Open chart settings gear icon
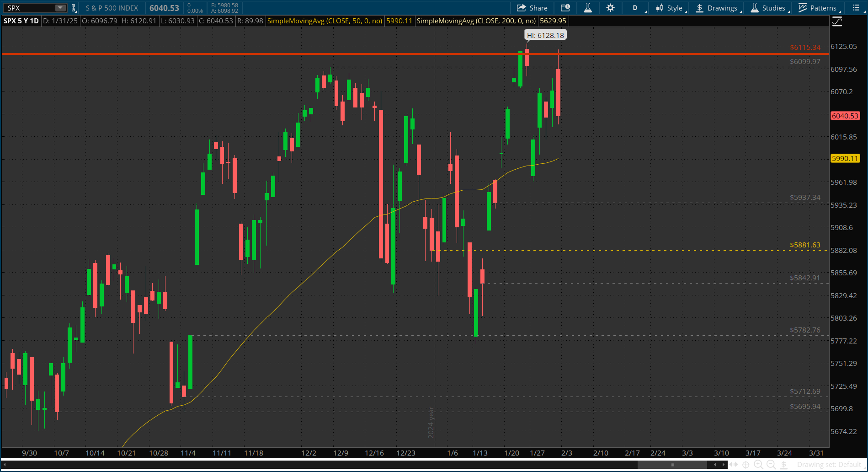868x472 pixels. 610,8
